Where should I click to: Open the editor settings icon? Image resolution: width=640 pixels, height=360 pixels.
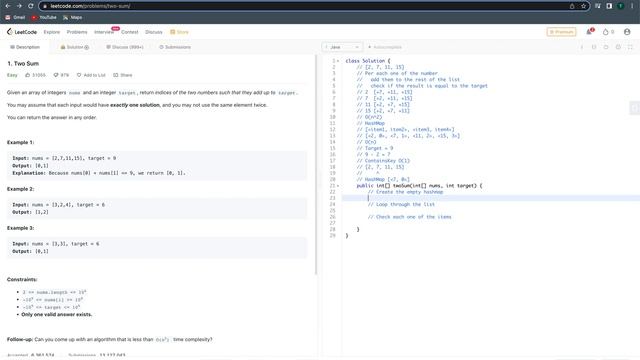point(618,47)
